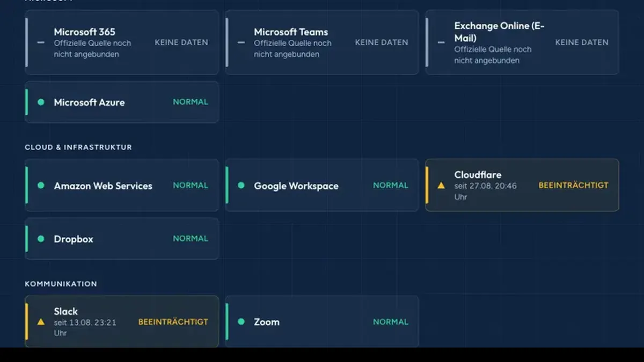Click the dash icon next to Microsoft Teams
The image size is (644, 362).
241,42
